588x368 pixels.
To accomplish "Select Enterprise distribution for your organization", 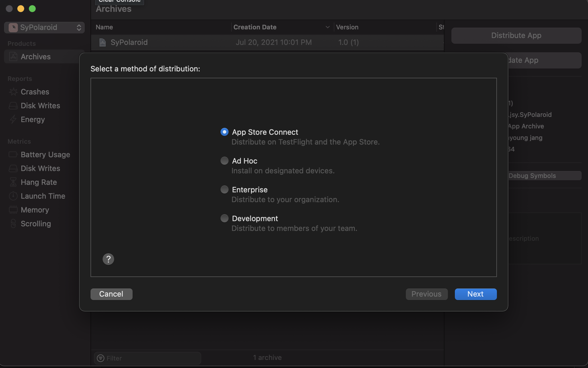I will [x=224, y=189].
